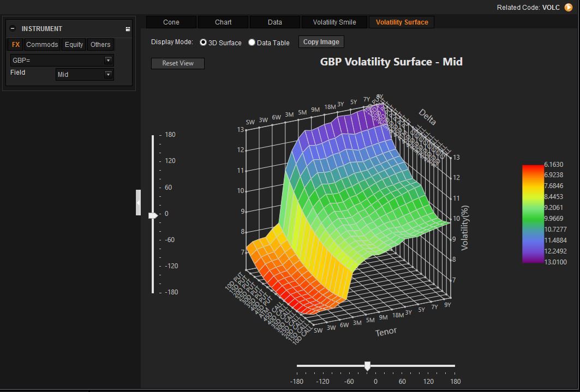Click the 180 mark on vertical slider

coord(171,135)
